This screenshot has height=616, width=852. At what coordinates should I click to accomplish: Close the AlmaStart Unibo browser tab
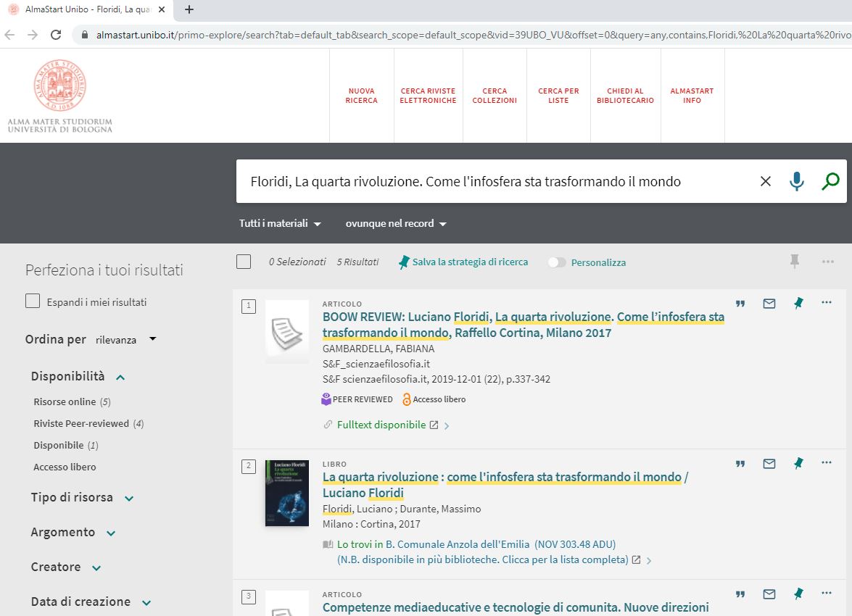pyautogui.click(x=162, y=9)
